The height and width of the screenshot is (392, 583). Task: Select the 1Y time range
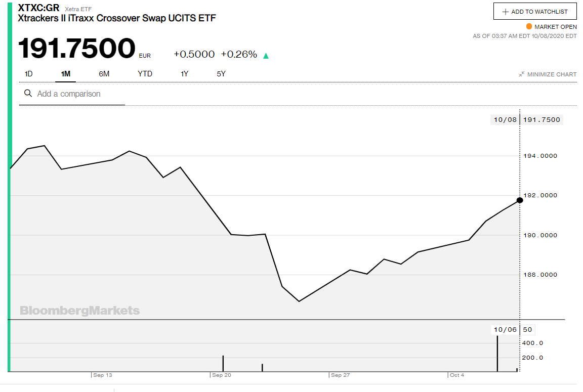tap(185, 74)
